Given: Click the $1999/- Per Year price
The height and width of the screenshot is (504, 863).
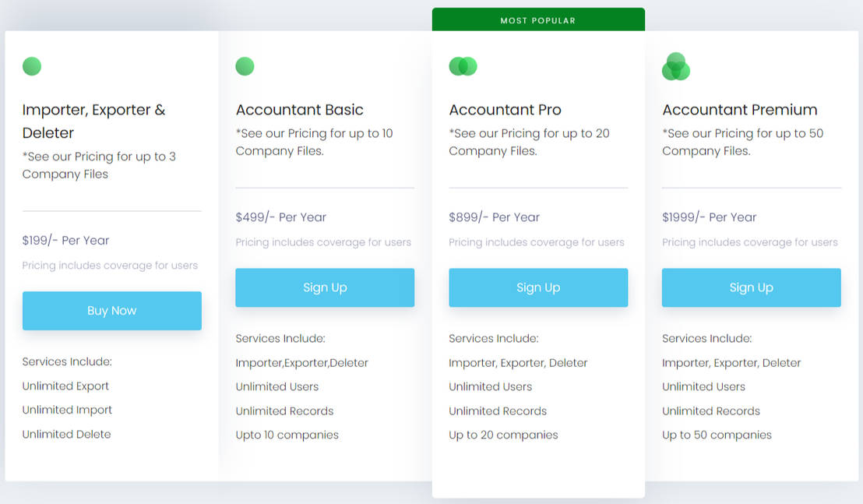Looking at the screenshot, I should (x=709, y=217).
